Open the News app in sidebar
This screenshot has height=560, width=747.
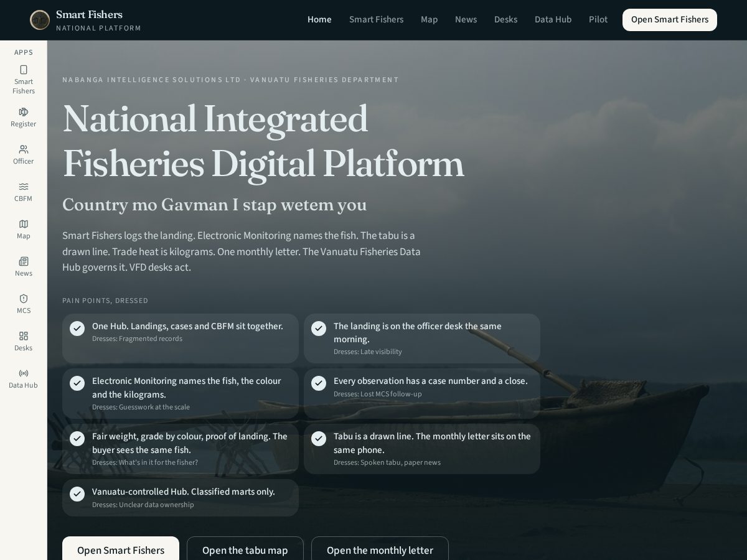24,266
